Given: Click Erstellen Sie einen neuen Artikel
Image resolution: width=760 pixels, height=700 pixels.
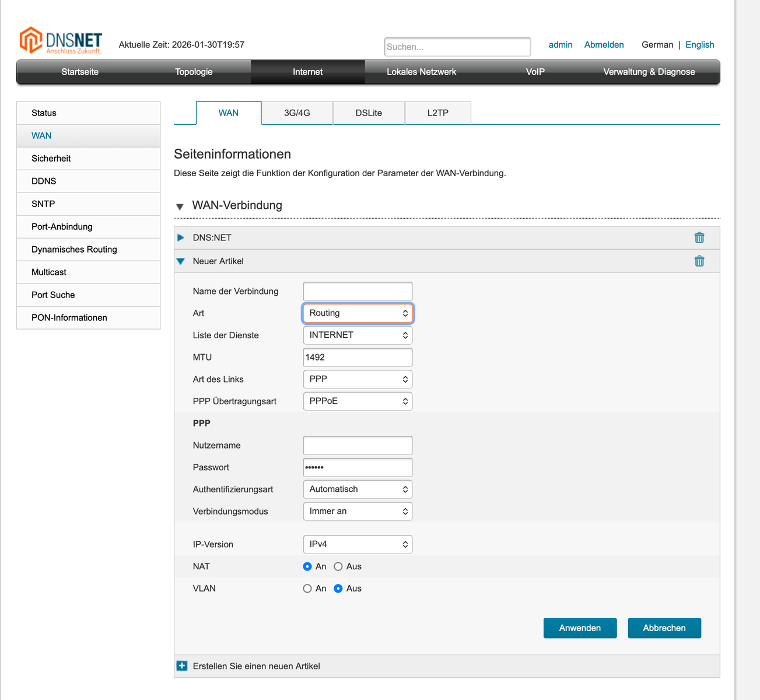Looking at the screenshot, I should tap(256, 666).
